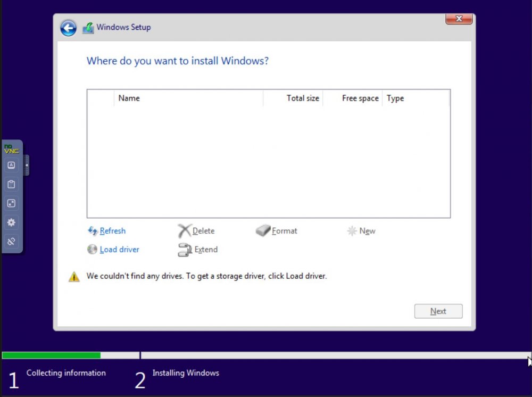Click the Collecting information progress bar
Screen dimensions: 532x397
pos(71,355)
